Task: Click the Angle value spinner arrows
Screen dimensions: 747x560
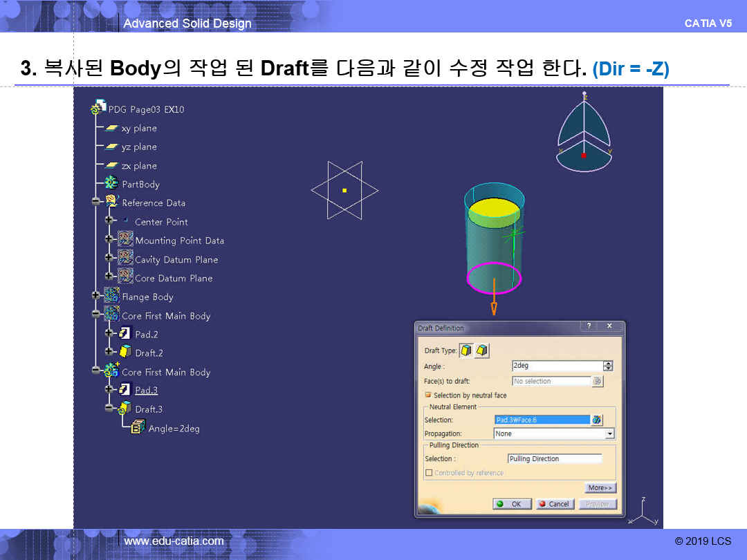Action: tap(608, 366)
